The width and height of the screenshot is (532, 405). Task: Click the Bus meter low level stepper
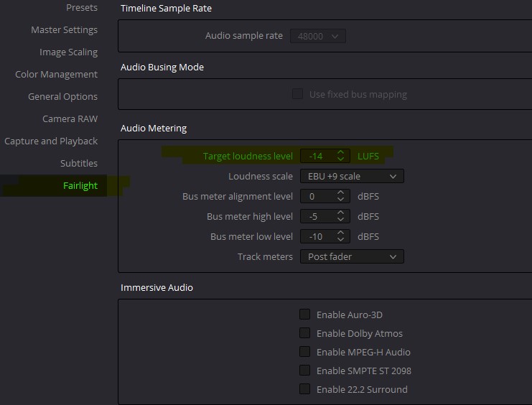[342, 237]
